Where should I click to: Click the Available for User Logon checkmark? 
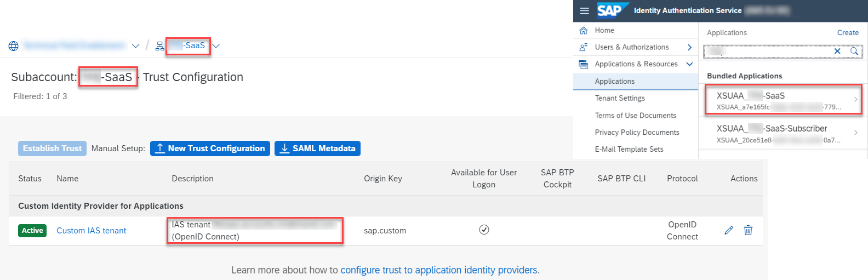[x=484, y=230]
